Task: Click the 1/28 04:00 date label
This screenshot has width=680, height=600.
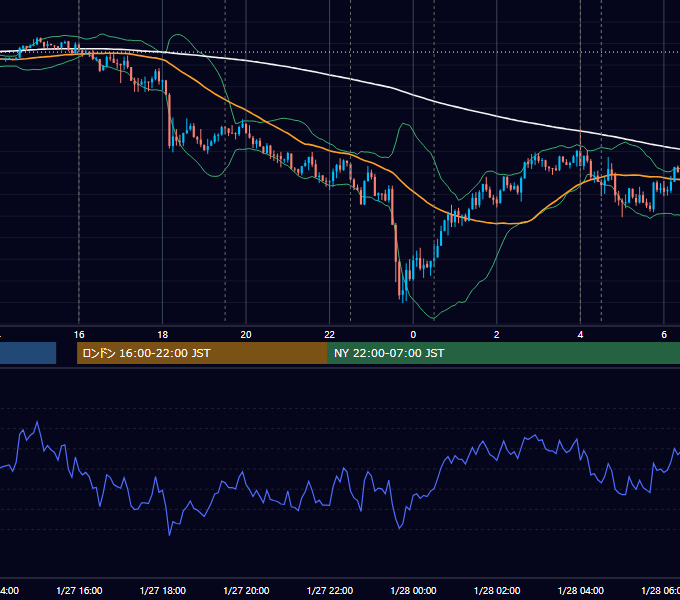Action: (581, 591)
